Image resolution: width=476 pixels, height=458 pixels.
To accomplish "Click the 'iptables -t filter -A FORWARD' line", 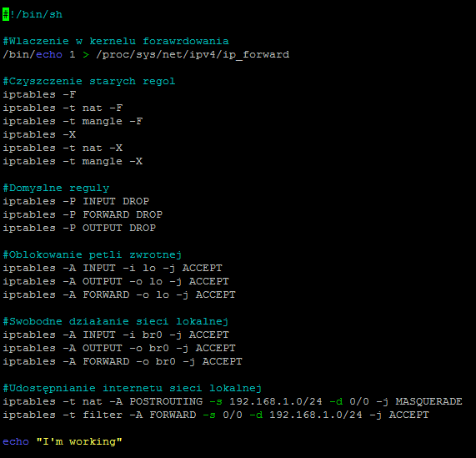I will (x=216, y=415).
